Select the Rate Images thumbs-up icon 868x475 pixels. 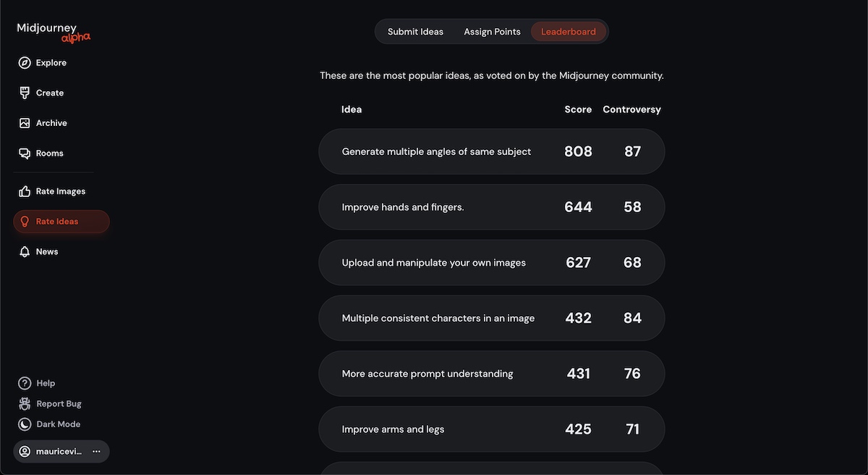pyautogui.click(x=25, y=191)
